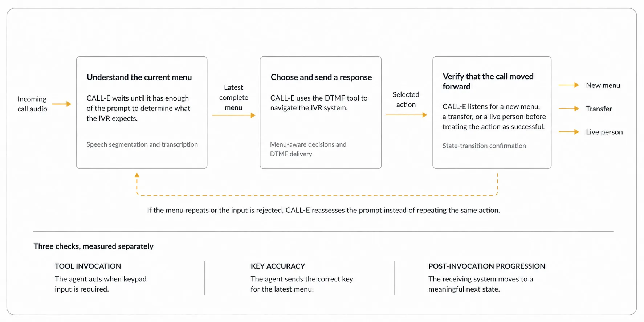Click the POST-INVOCATION PROGRESSION label

tap(486, 266)
